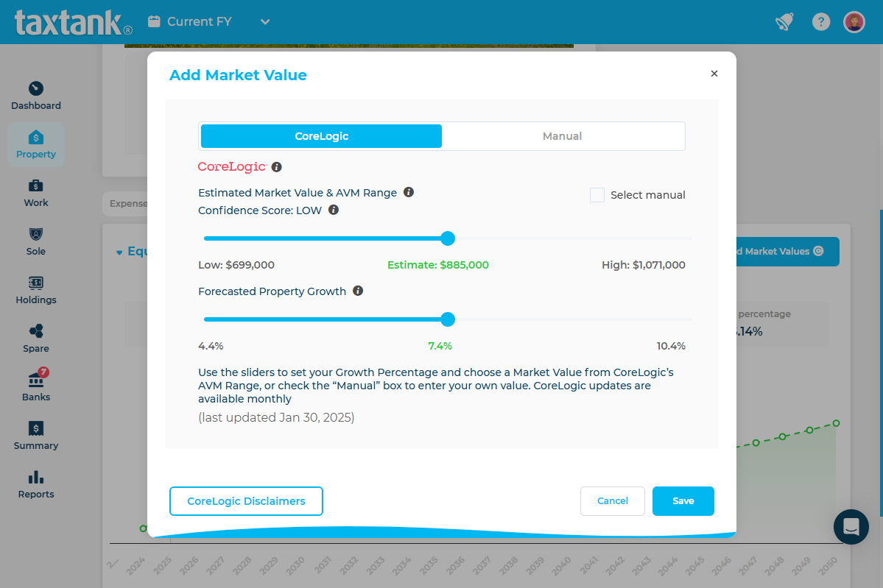Screen dimensions: 883x588
Task: Click the property growth slider handle
Action: click(x=448, y=319)
